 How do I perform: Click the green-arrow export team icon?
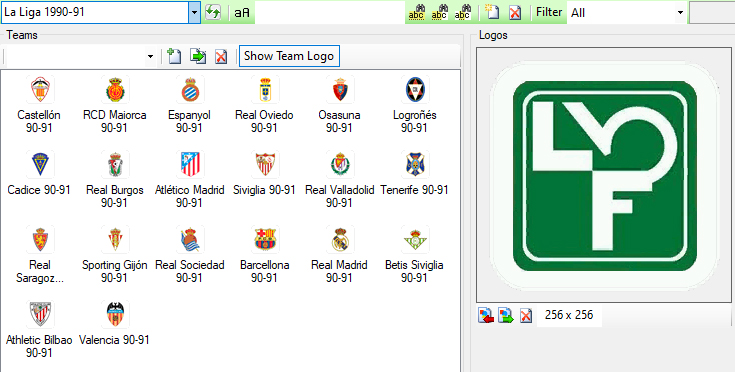coord(198,57)
